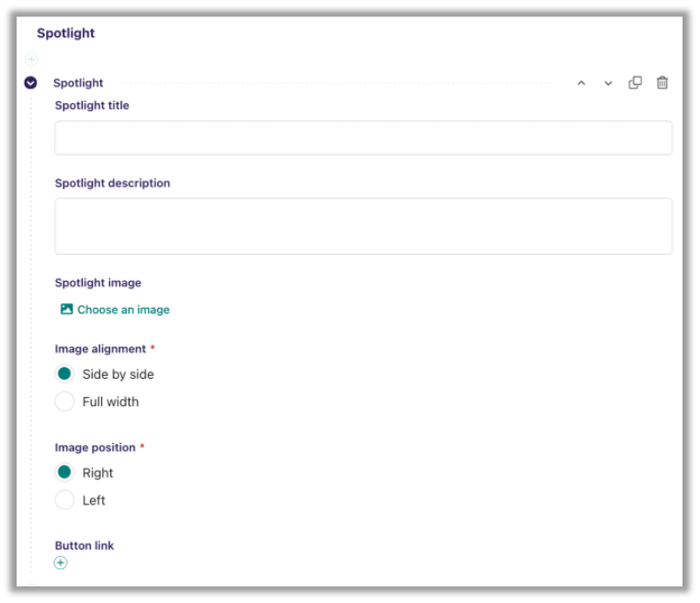Click the Choose an image text

point(123,310)
